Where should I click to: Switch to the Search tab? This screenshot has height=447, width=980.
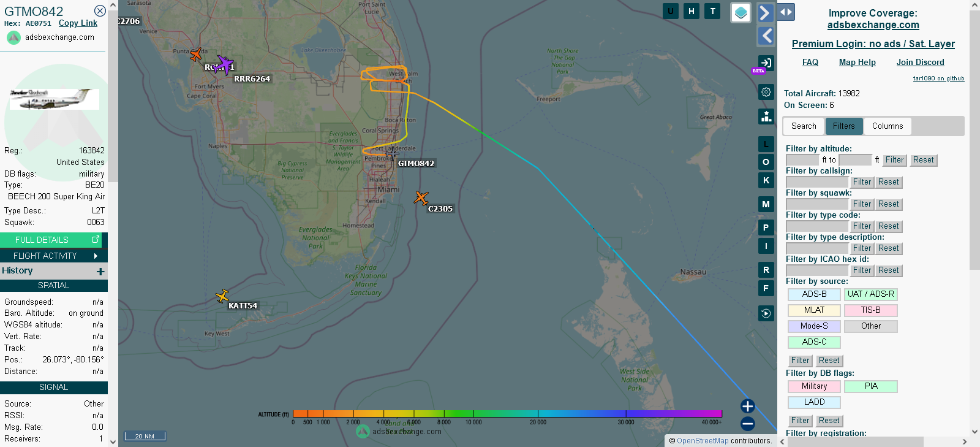click(x=804, y=126)
